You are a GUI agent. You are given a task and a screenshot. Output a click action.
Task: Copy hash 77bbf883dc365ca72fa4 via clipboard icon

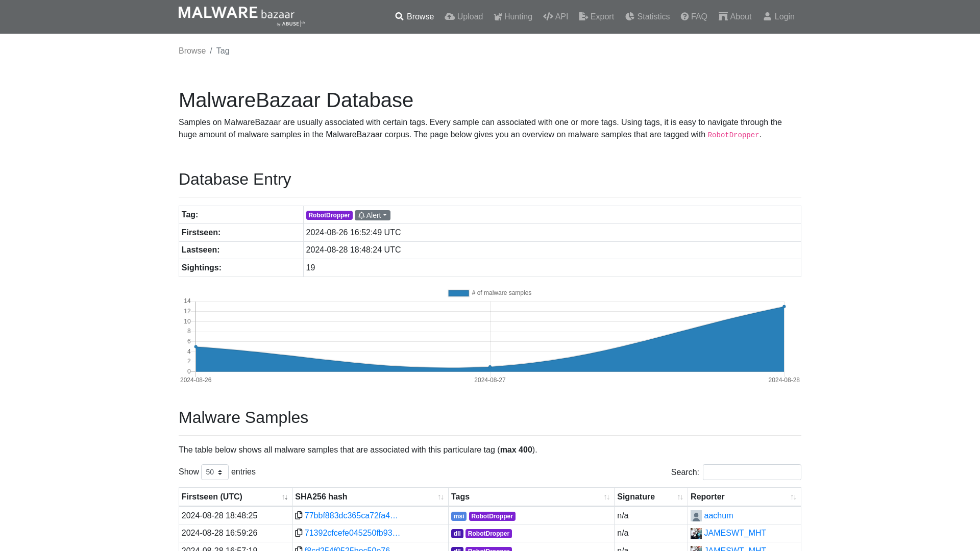click(299, 515)
